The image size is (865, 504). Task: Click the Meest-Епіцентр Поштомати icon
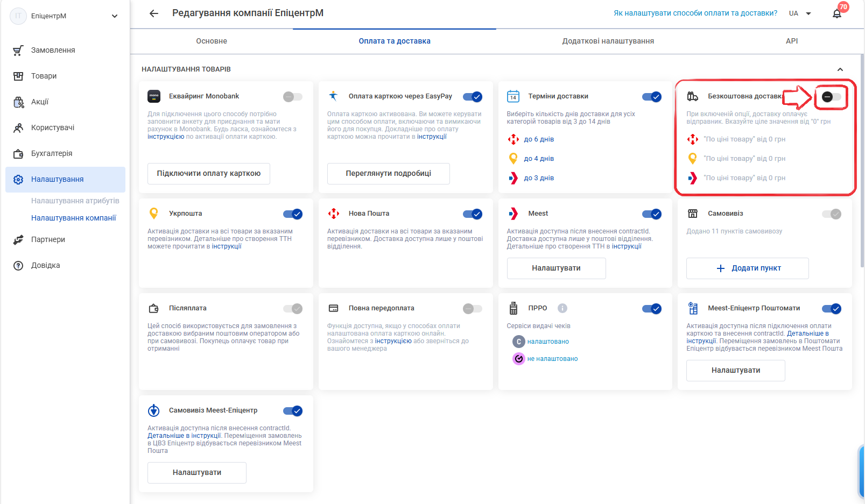[693, 308]
